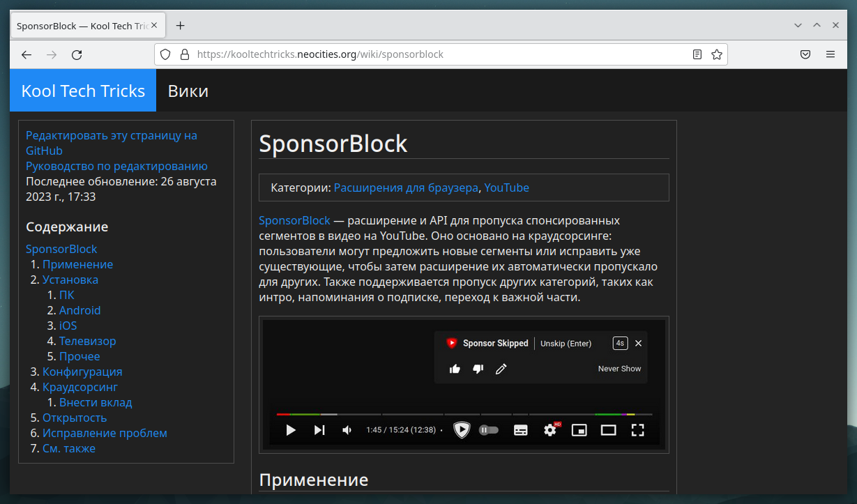
Task: Go to Открытость section
Action: pyautogui.click(x=75, y=418)
